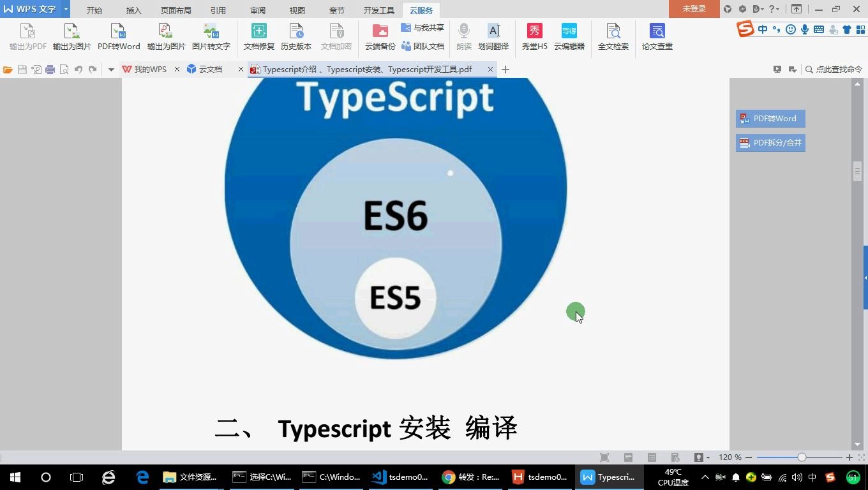Click zoom in plus button
The height and width of the screenshot is (490, 868).
coord(849,457)
